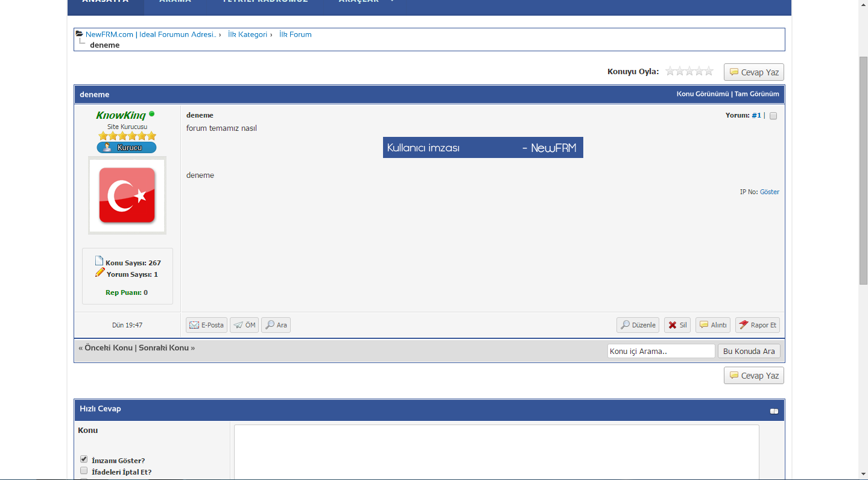The image size is (868, 480).
Task: Delete the post using Sil button
Action: tap(677, 325)
